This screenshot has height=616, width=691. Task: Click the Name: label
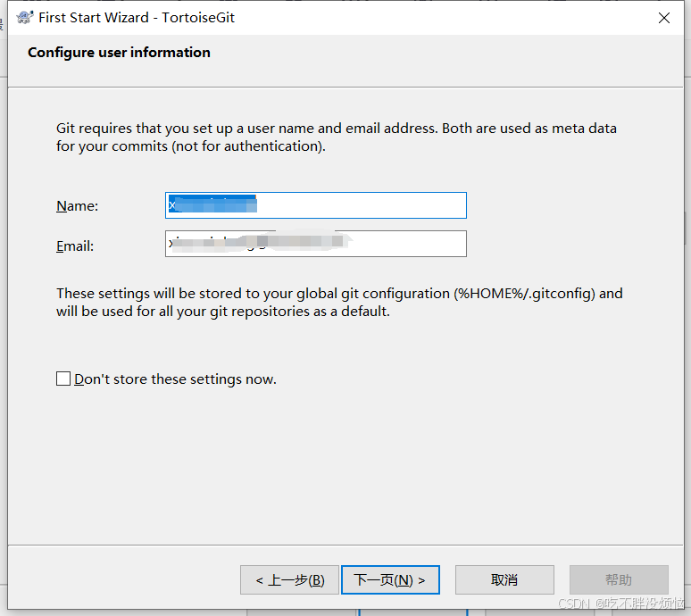click(77, 205)
